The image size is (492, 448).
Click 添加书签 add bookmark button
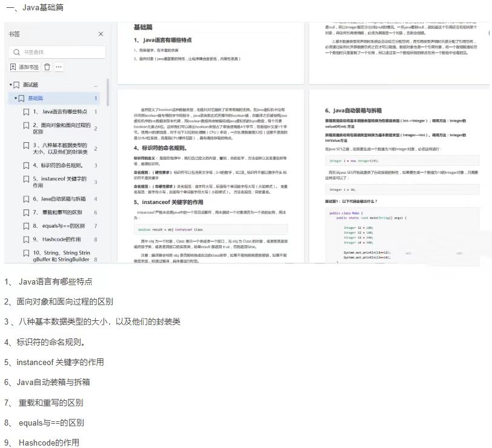point(24,67)
